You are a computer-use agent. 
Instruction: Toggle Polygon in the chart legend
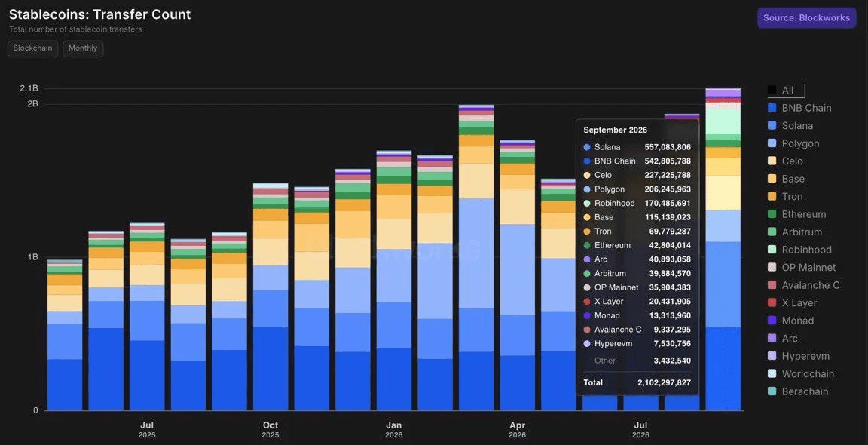pos(793,143)
